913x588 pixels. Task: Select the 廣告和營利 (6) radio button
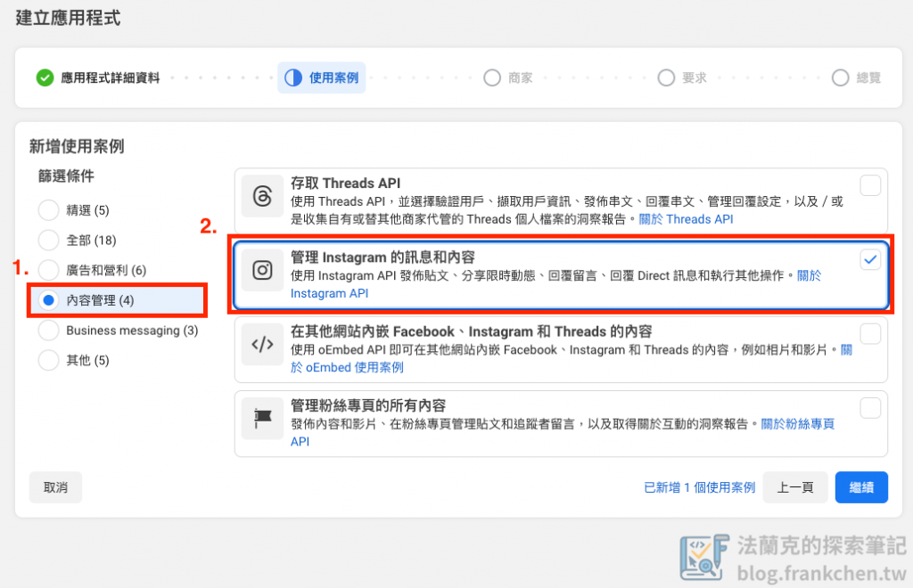48,270
